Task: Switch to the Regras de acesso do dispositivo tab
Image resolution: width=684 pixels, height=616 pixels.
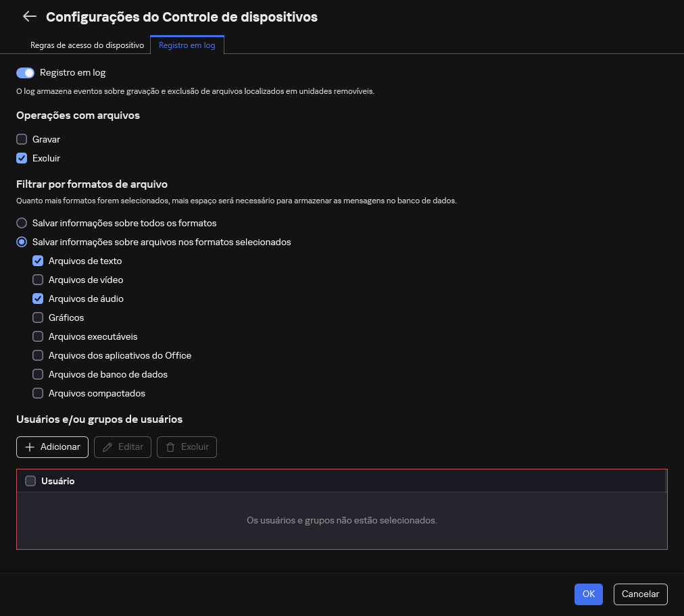Action: point(87,45)
